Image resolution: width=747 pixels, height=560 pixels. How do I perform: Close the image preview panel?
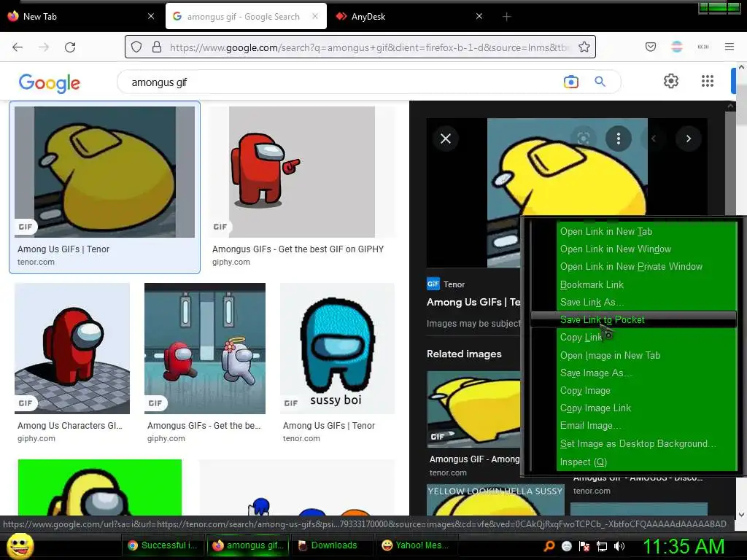pos(446,139)
